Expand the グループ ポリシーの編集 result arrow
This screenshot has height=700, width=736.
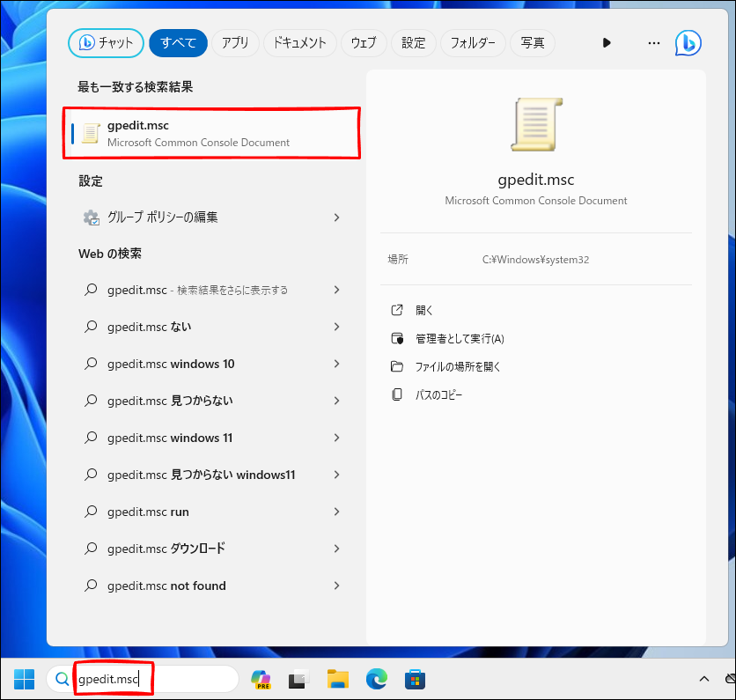(336, 217)
